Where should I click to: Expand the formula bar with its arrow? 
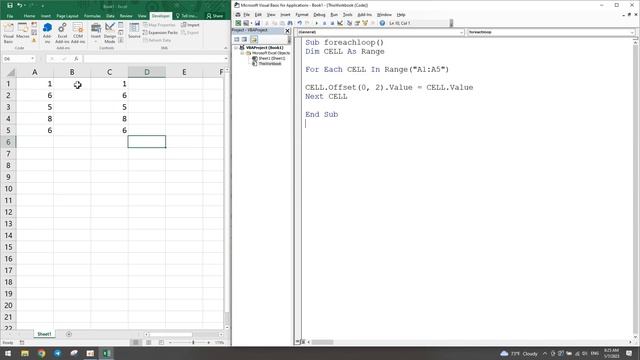(x=226, y=59)
